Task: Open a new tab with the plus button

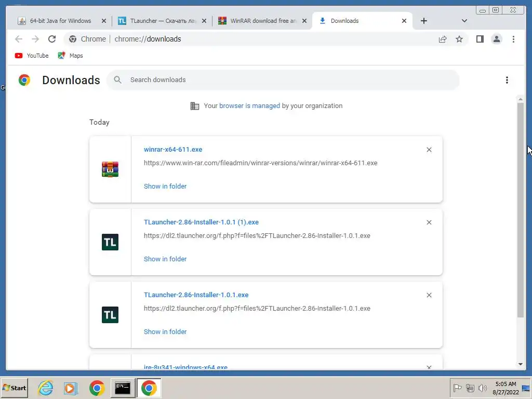Action: 424,21
